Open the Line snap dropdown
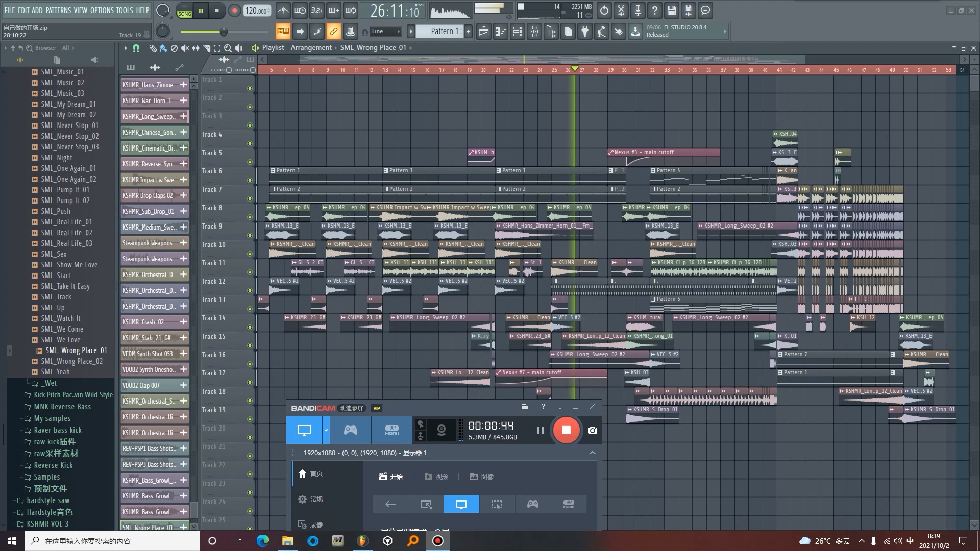 tap(385, 31)
